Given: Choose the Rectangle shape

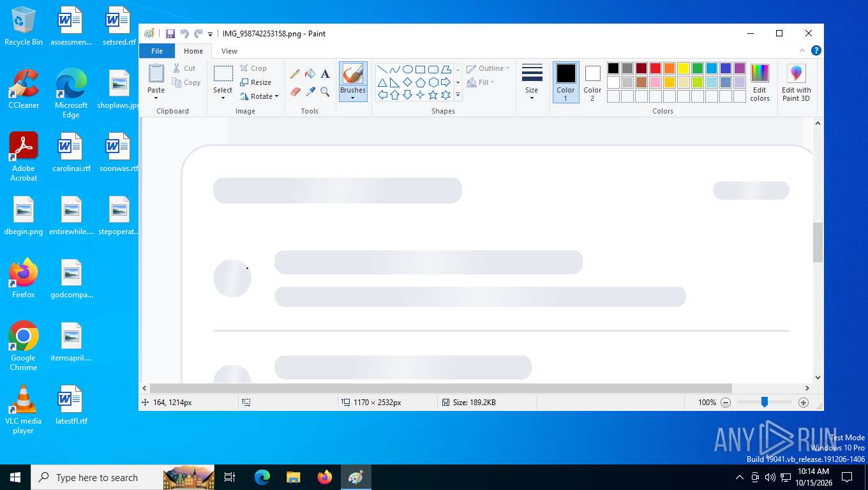Looking at the screenshot, I should tap(421, 70).
